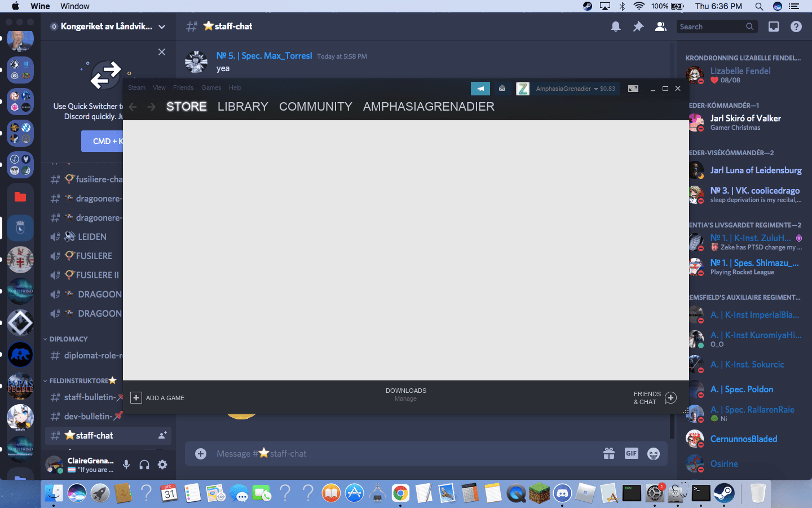Open Discord notification settings bell
Viewport: 812px width, 508px height.
click(615, 26)
